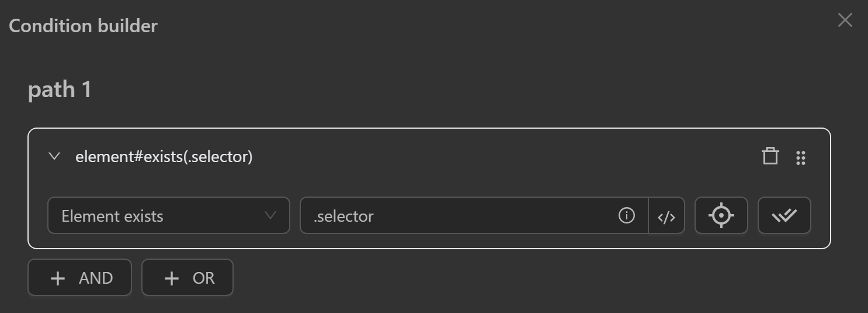
Task: Click the "Condition builder" title text
Action: coord(83,26)
